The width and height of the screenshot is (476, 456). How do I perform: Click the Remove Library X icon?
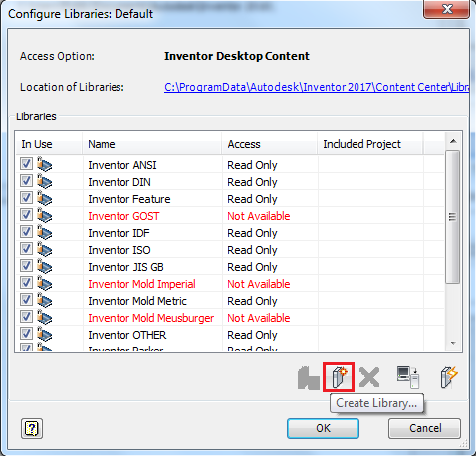click(369, 377)
